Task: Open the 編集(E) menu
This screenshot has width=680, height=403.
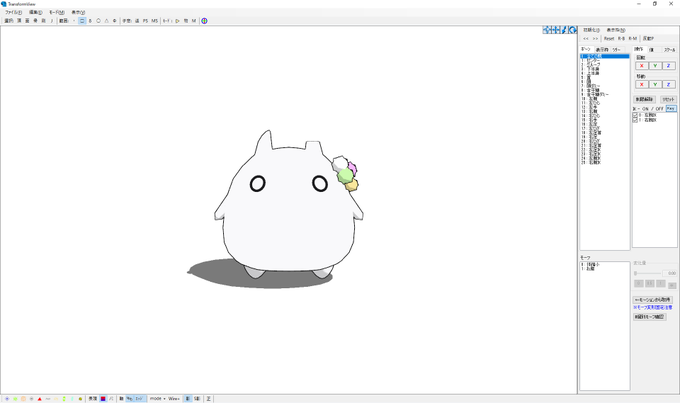Action: point(36,13)
